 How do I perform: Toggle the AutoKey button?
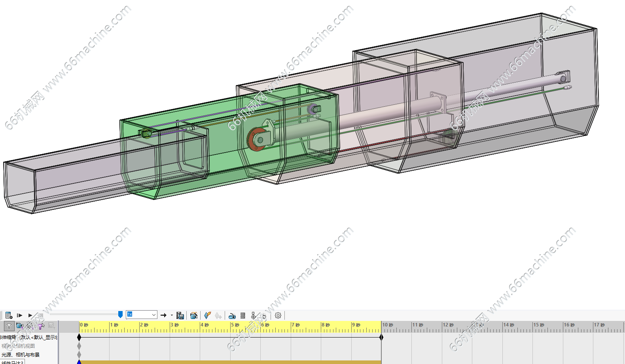click(208, 315)
